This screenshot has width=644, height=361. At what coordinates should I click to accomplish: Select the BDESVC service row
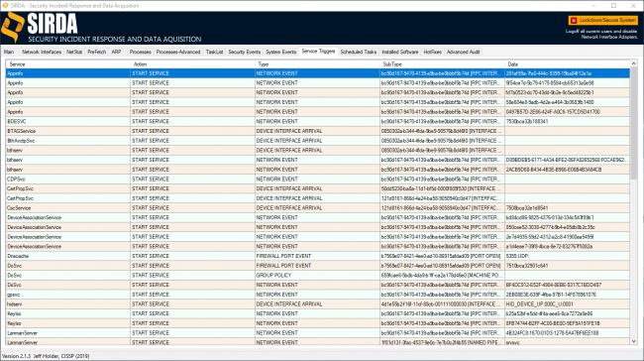317,121
